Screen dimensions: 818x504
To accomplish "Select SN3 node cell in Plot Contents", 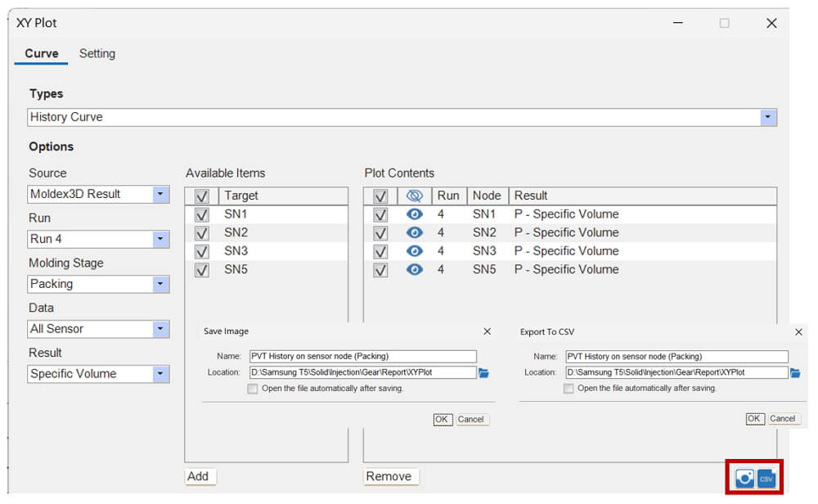I will click(x=484, y=251).
